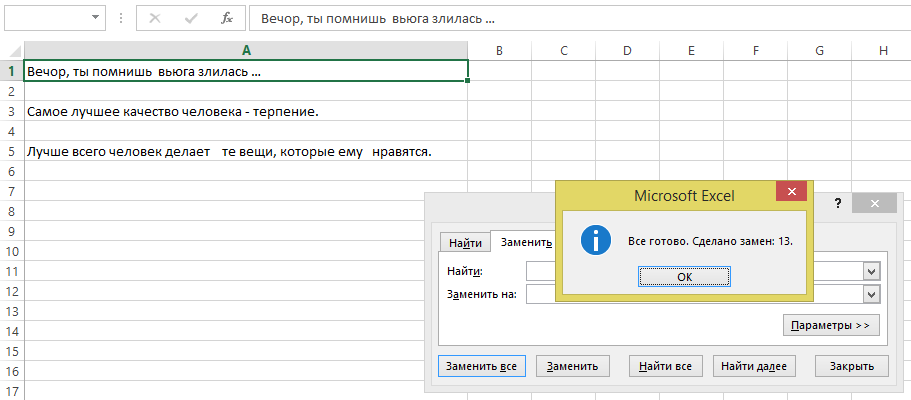
Task: Select column A header
Action: [246, 51]
